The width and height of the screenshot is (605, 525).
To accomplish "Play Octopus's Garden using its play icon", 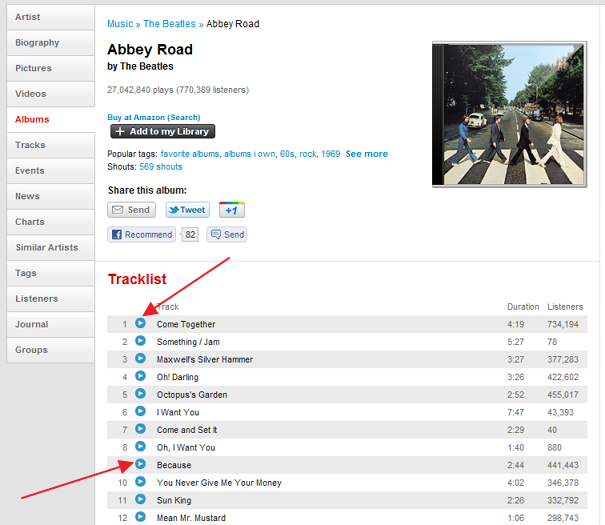I will coord(140,394).
